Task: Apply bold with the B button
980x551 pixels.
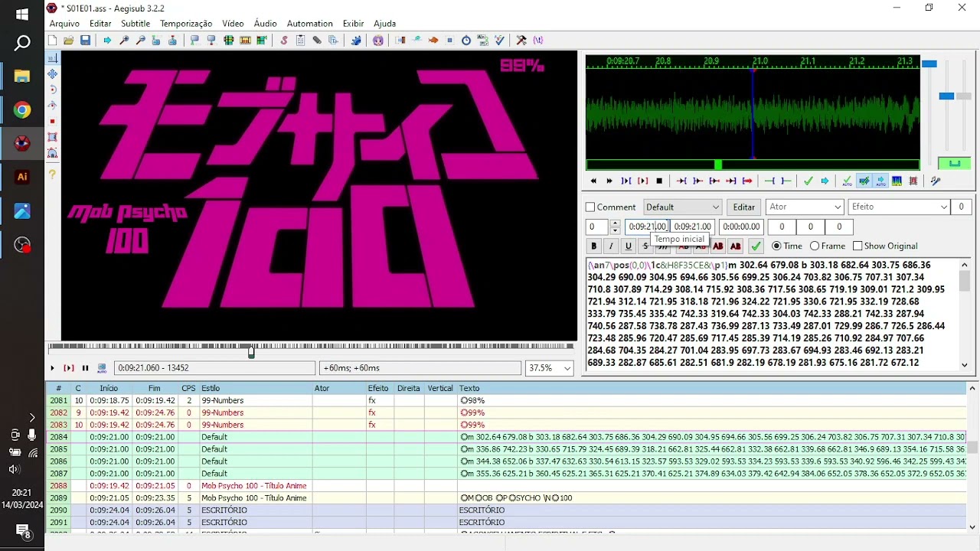Action: point(593,246)
